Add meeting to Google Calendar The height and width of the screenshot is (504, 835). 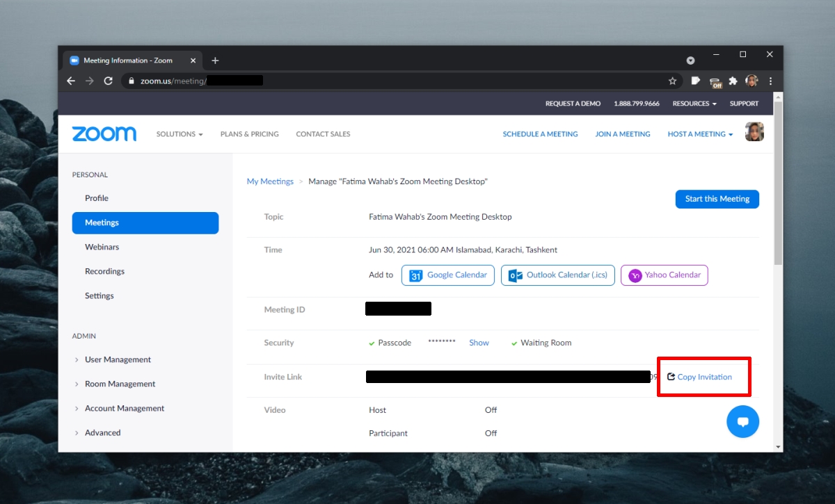(448, 275)
